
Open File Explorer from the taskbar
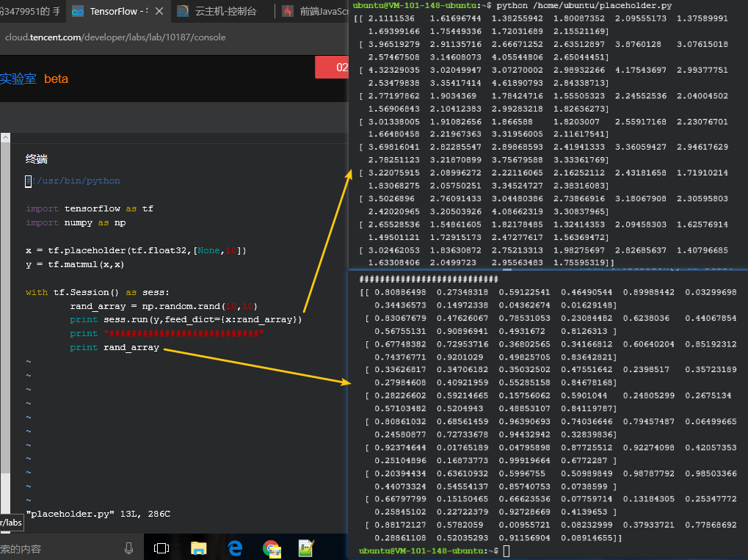[x=197, y=548]
